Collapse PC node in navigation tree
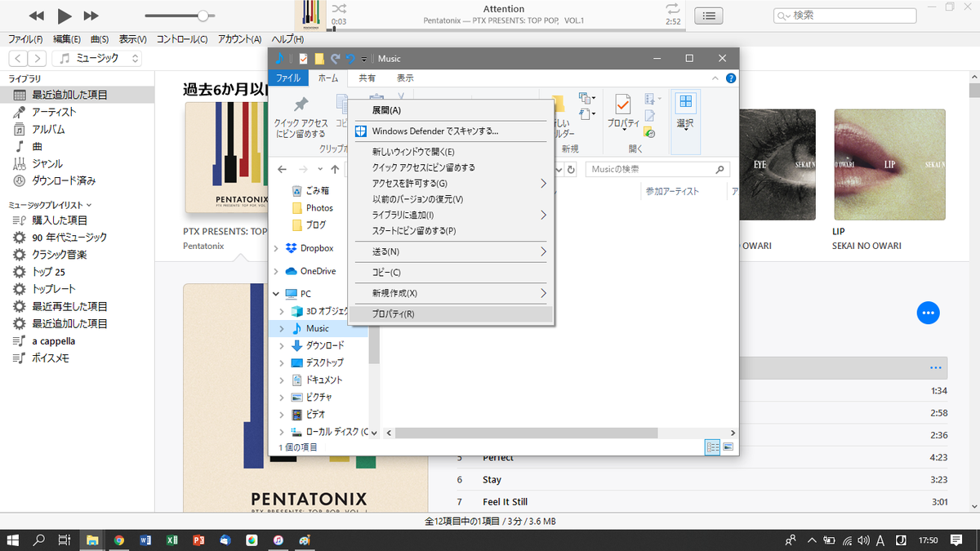 click(x=276, y=294)
